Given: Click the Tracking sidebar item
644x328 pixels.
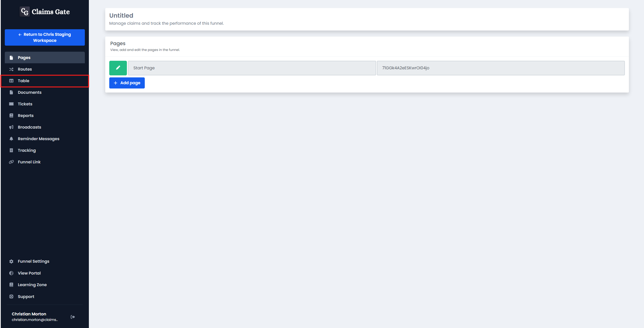Looking at the screenshot, I should tap(27, 150).
